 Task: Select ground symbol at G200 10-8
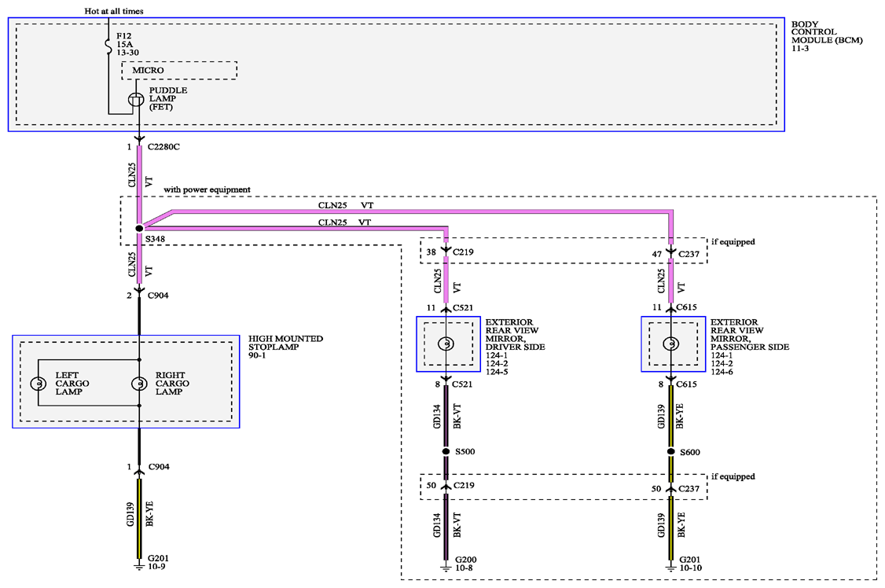[x=446, y=566]
